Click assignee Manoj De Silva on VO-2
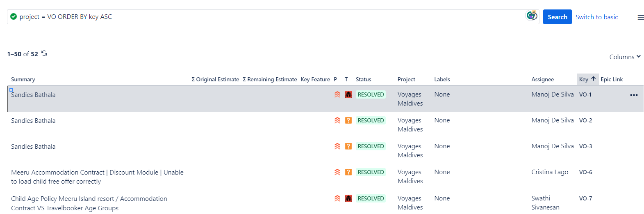The height and width of the screenshot is (214, 644). click(x=552, y=120)
